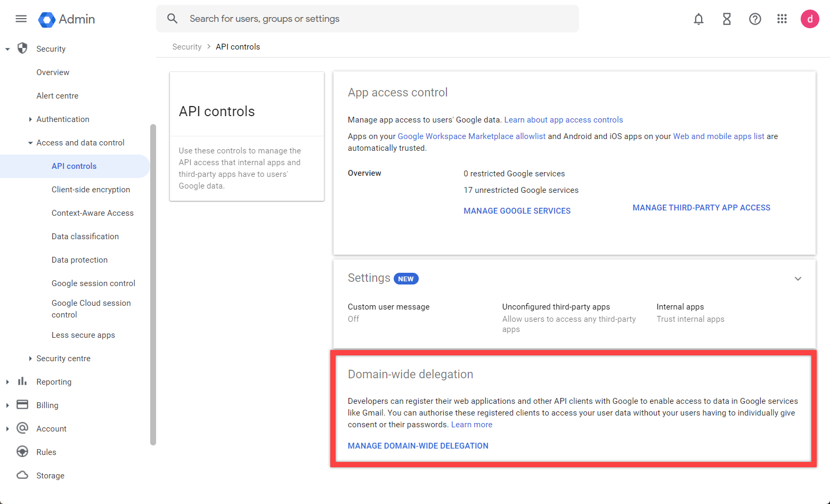
Task: Collapse Access and data control section
Action: pyautogui.click(x=30, y=143)
